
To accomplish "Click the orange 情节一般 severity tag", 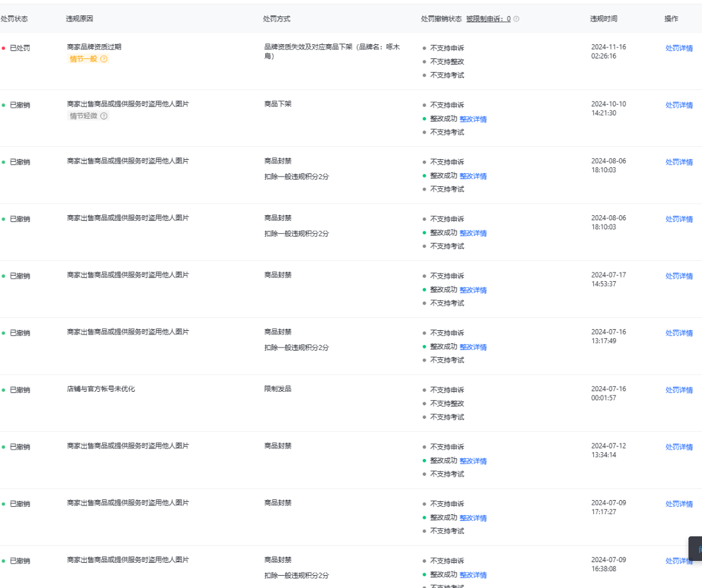I will click(83, 59).
